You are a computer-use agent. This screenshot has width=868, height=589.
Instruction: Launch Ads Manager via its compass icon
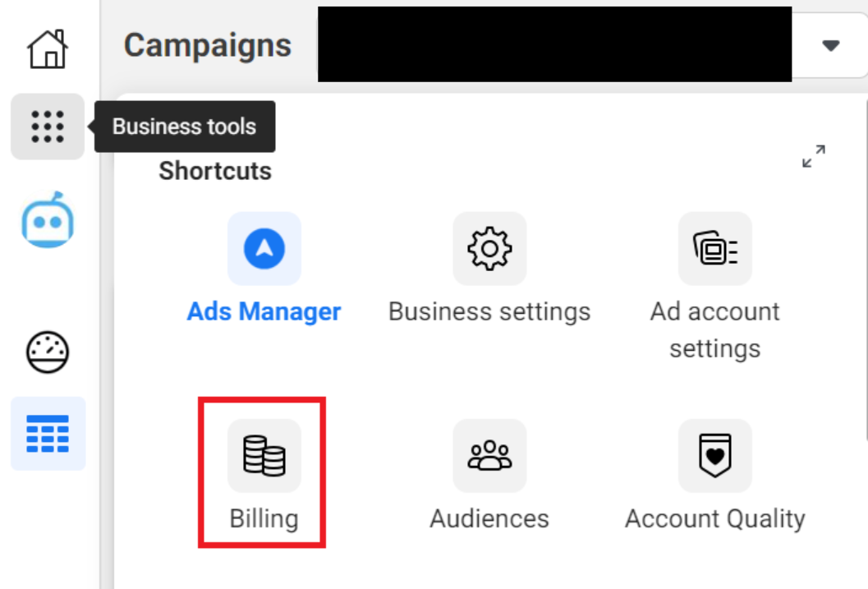tap(263, 248)
